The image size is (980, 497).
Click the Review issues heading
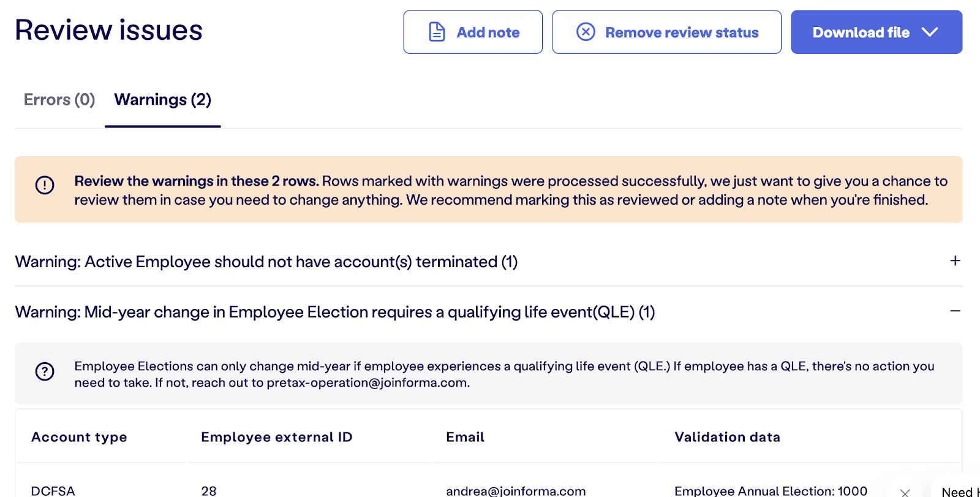pyautogui.click(x=108, y=30)
